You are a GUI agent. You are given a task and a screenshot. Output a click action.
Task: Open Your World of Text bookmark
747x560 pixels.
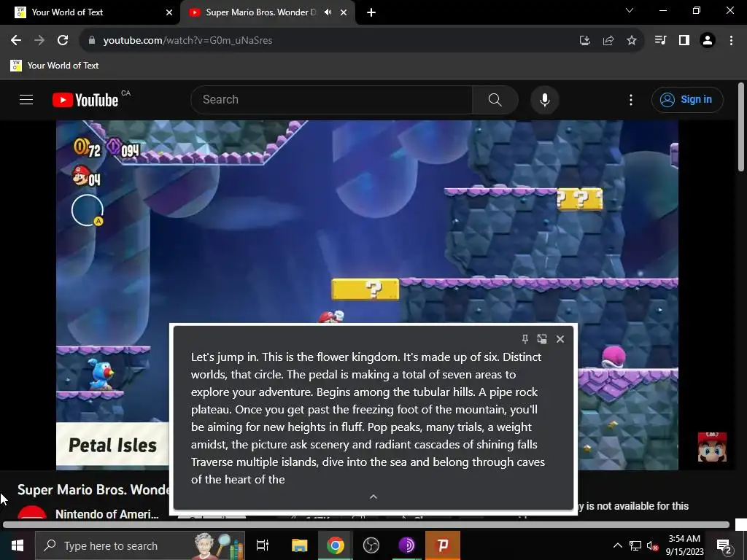click(55, 66)
